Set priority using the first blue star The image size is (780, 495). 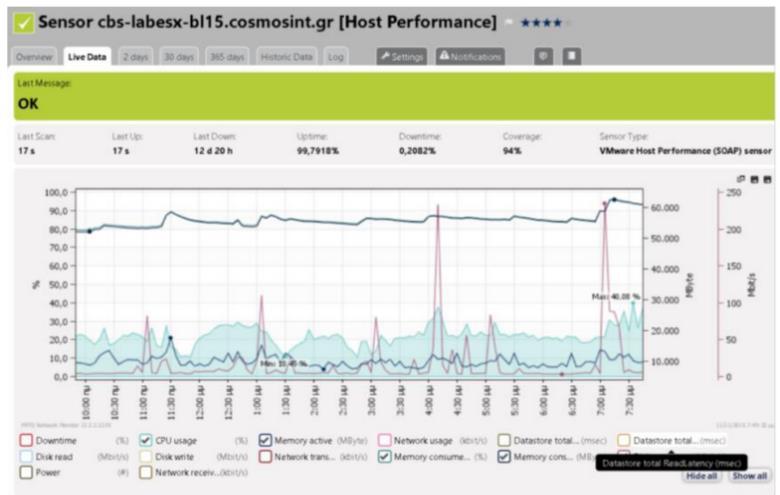525,22
